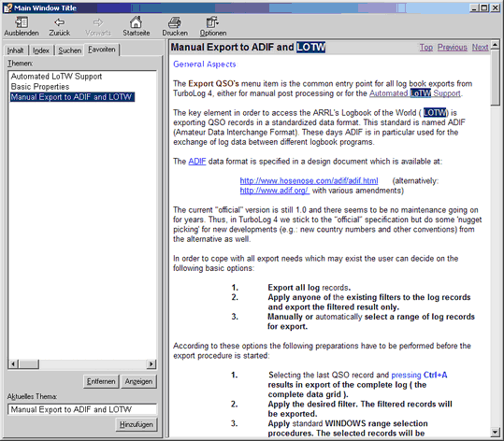Open the ADIF hyperlink
This screenshot has height=441, width=504.
click(197, 162)
